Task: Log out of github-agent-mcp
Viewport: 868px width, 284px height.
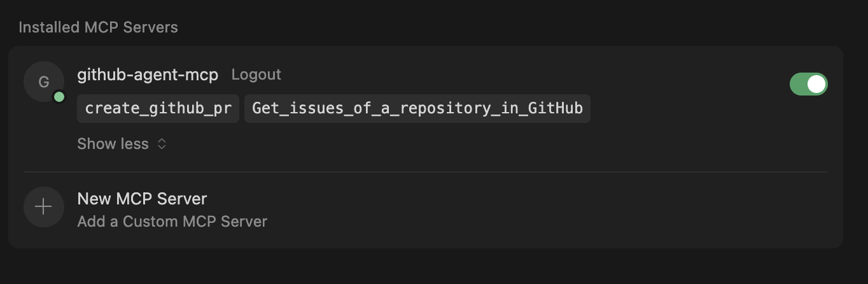Action: click(256, 75)
